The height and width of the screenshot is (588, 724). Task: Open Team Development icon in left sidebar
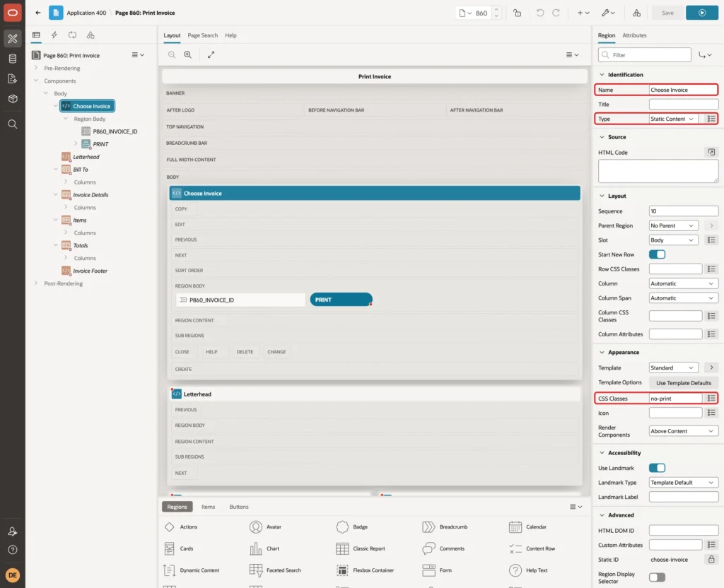click(13, 78)
